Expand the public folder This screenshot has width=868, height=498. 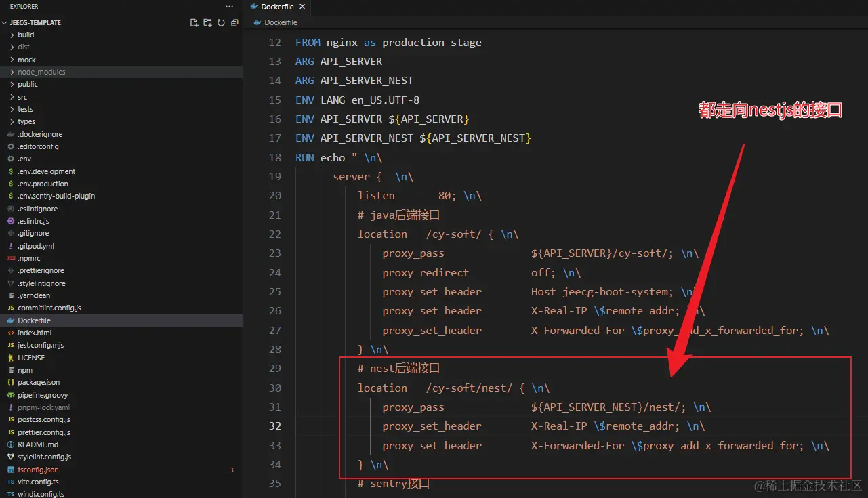[121, 84]
